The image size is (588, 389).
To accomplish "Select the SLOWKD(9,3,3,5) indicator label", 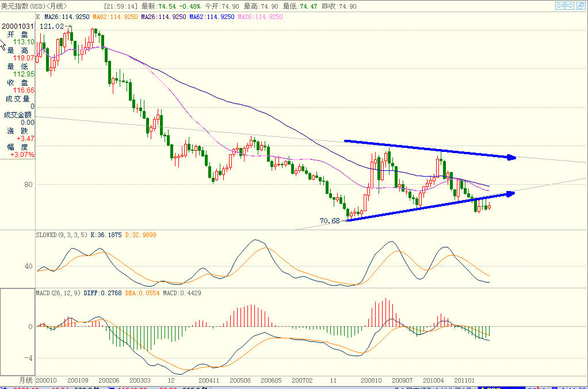I will (62, 235).
